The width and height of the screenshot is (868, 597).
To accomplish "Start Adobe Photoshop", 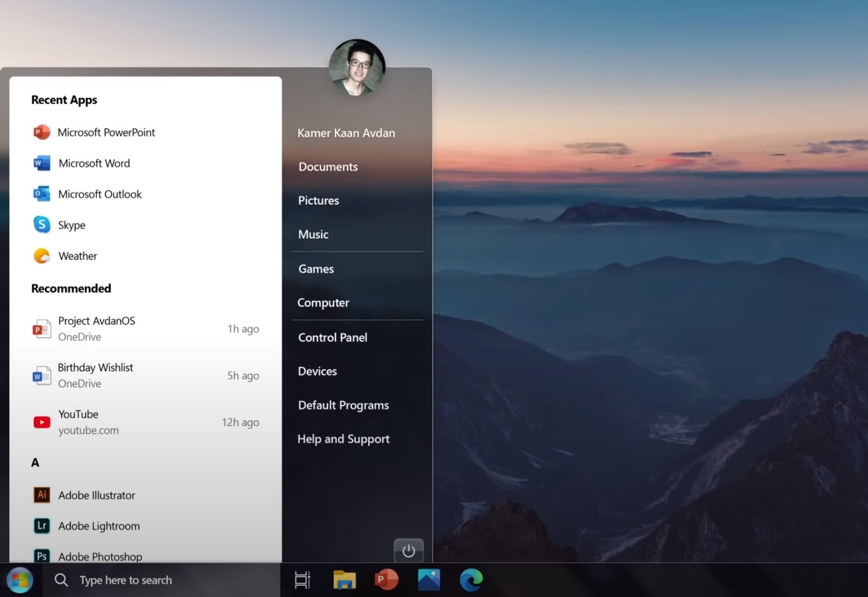I will tap(100, 556).
